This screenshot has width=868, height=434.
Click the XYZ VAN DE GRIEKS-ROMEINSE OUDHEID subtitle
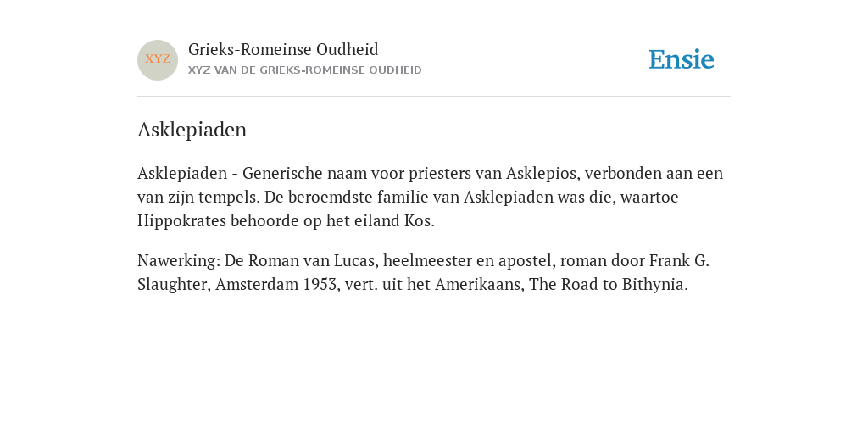click(304, 70)
